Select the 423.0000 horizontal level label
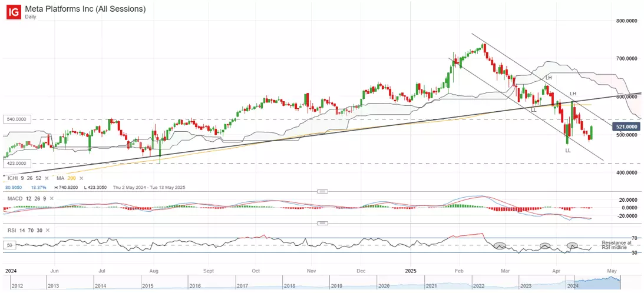This screenshot has width=644, height=293. pyautogui.click(x=16, y=164)
